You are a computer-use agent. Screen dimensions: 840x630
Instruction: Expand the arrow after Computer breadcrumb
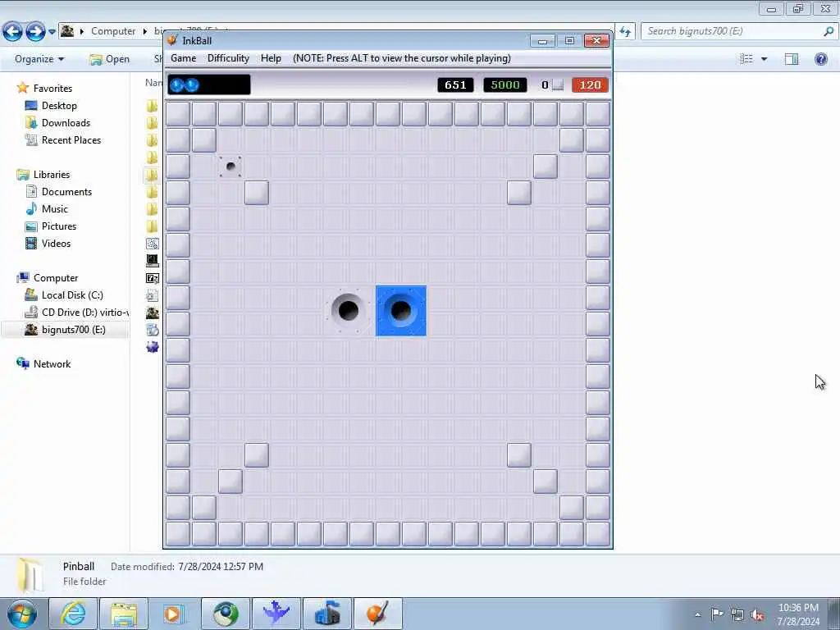point(144,31)
